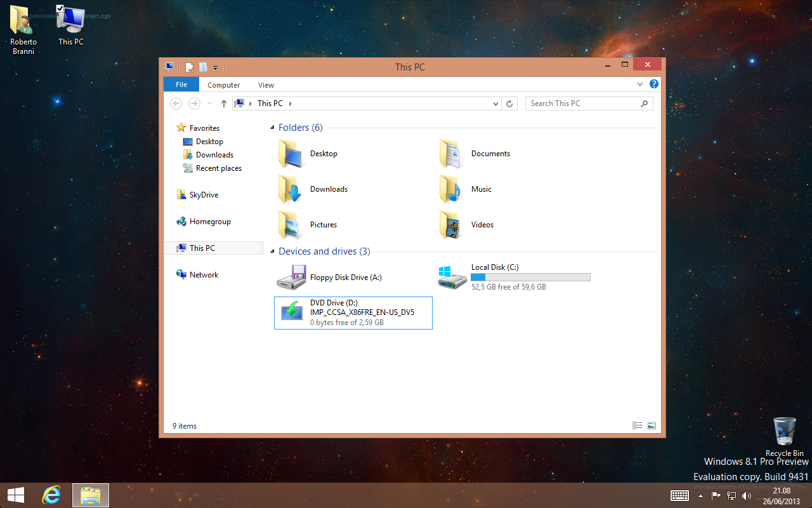The width and height of the screenshot is (812, 508).
Task: Select the Pictures folder icon
Action: click(x=291, y=225)
